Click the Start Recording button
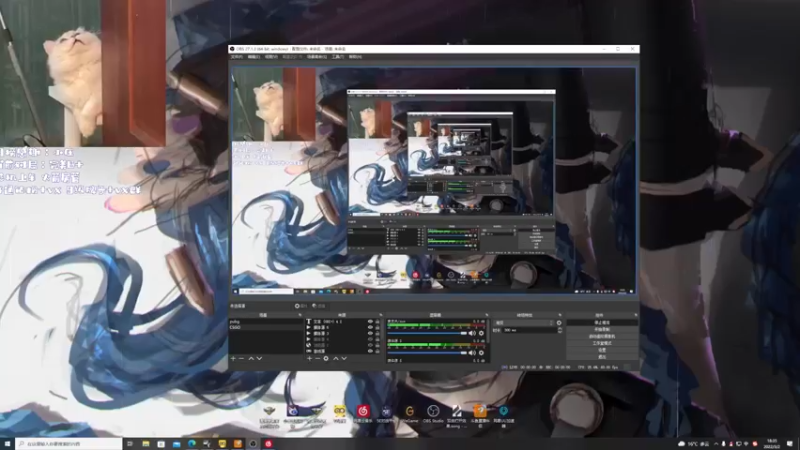 coord(602,330)
